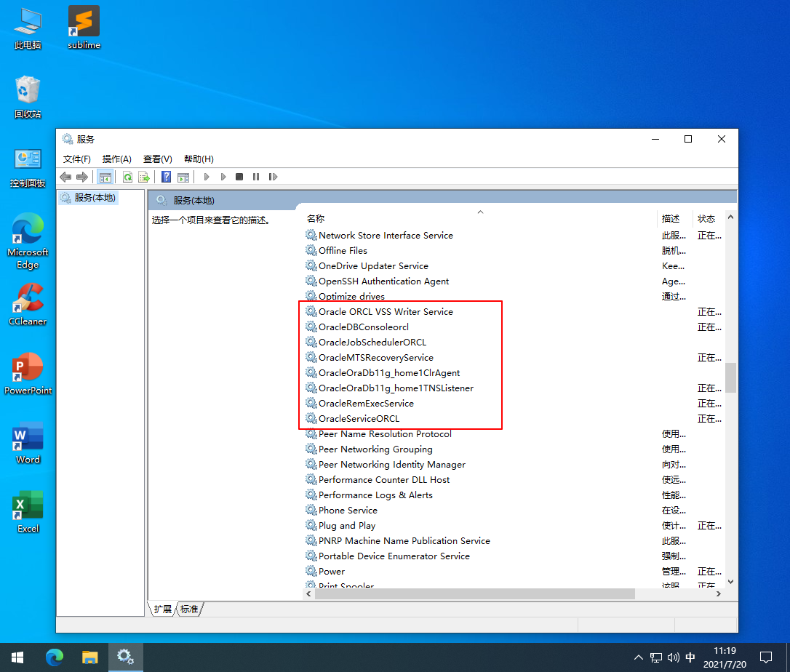Click the Forward arrow in Services toolbar
The width and height of the screenshot is (790, 672).
(81, 177)
